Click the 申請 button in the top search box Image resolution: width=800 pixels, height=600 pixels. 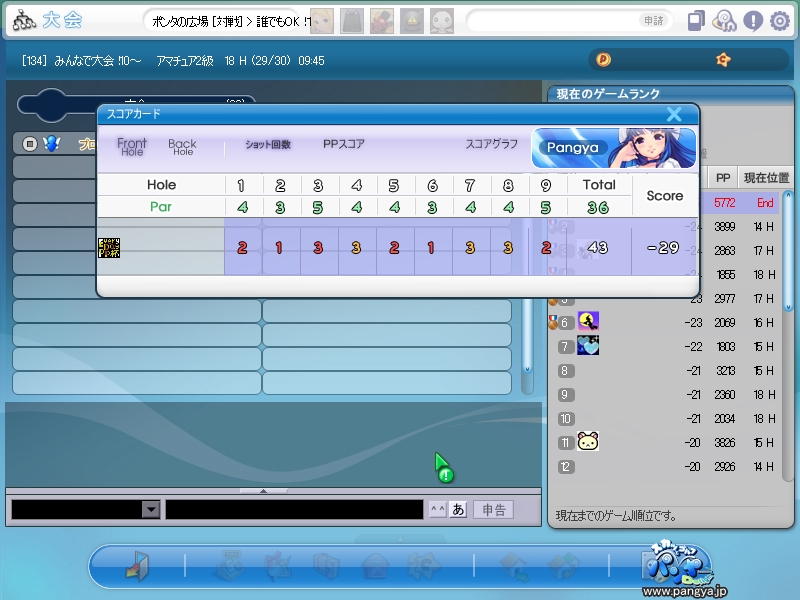(x=654, y=20)
